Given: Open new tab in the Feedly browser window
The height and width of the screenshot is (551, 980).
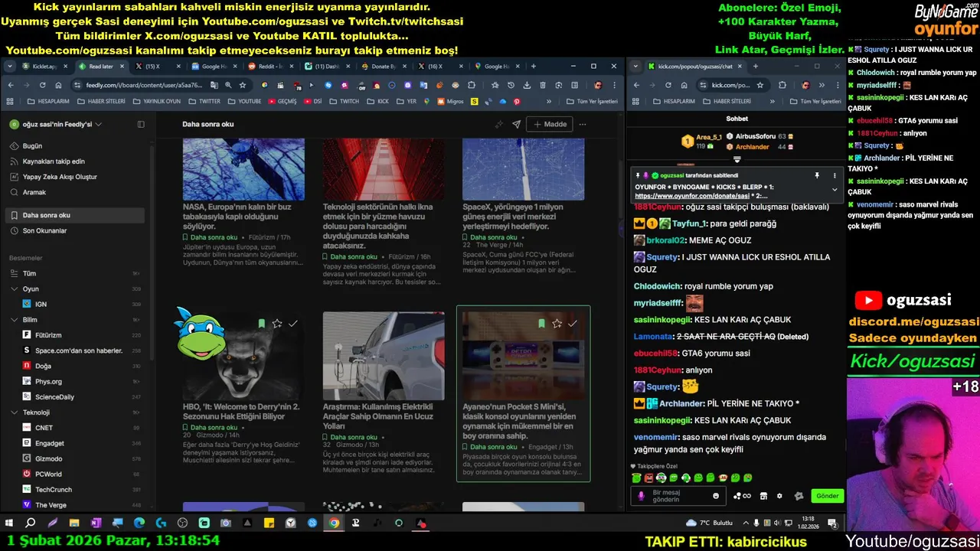Looking at the screenshot, I should point(534,67).
